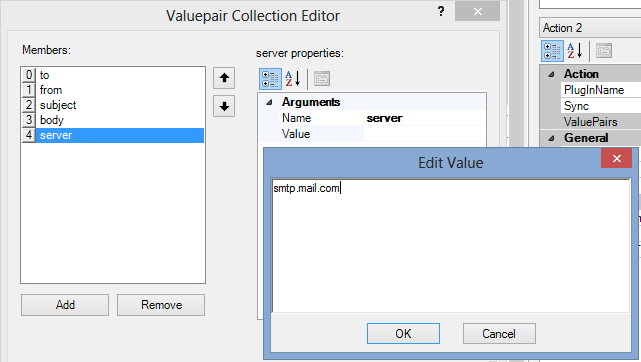Move selected member down with the down arrow
Image resolution: width=641 pixels, height=362 pixels.
pos(224,106)
